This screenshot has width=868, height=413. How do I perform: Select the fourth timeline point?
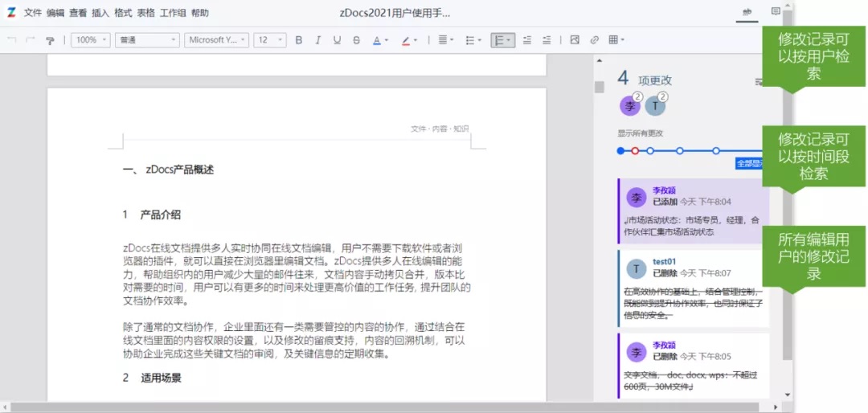(x=680, y=150)
